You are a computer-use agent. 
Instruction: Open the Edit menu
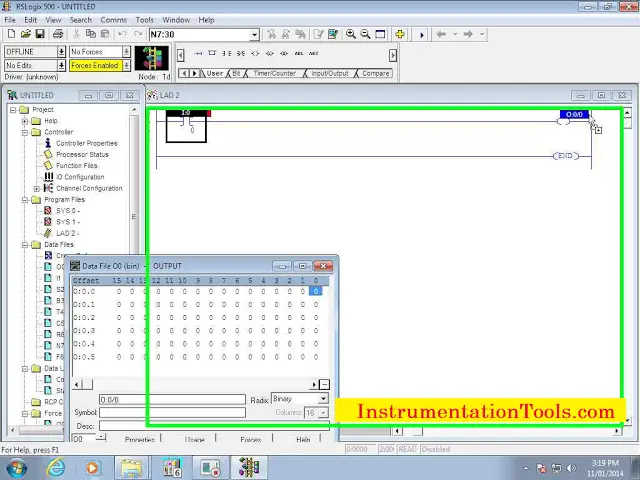coord(30,20)
